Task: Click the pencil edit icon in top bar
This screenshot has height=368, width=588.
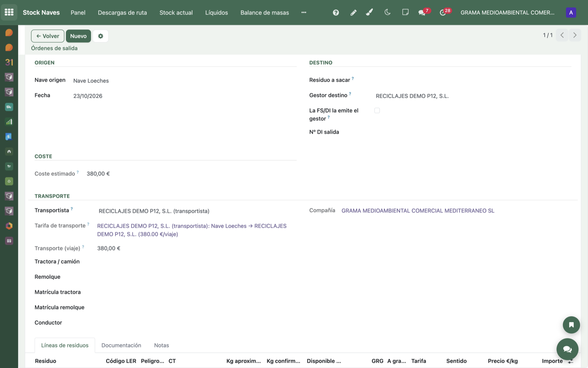Action: point(354,12)
